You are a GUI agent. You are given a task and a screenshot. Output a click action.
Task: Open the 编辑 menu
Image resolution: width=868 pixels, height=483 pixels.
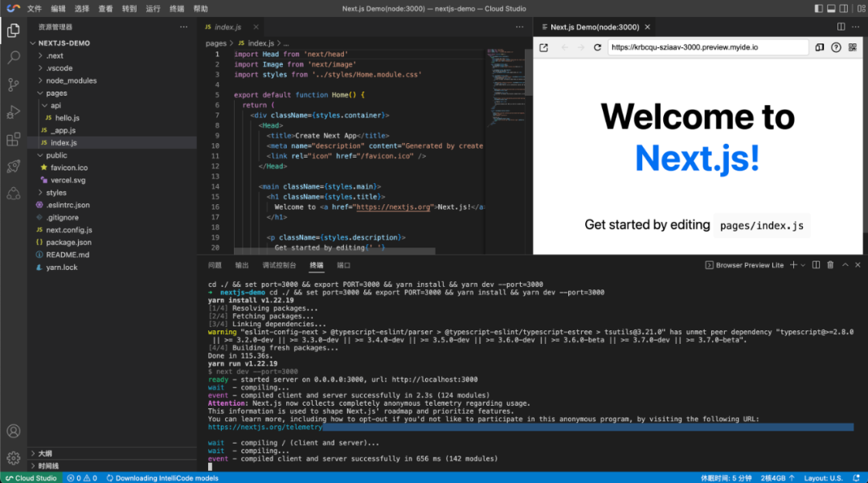click(x=58, y=9)
